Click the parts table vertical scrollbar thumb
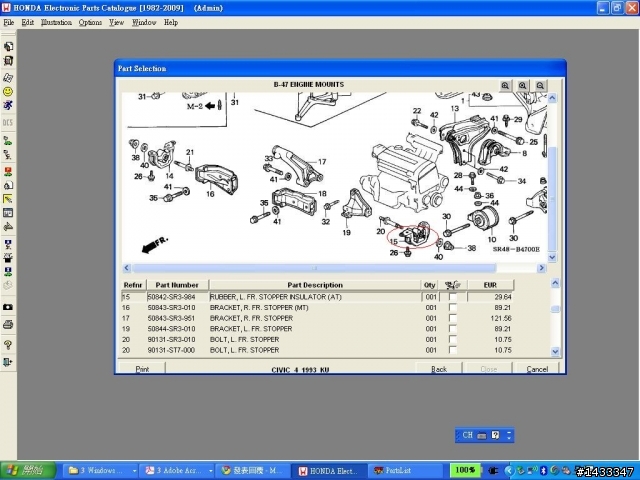 click(x=555, y=309)
